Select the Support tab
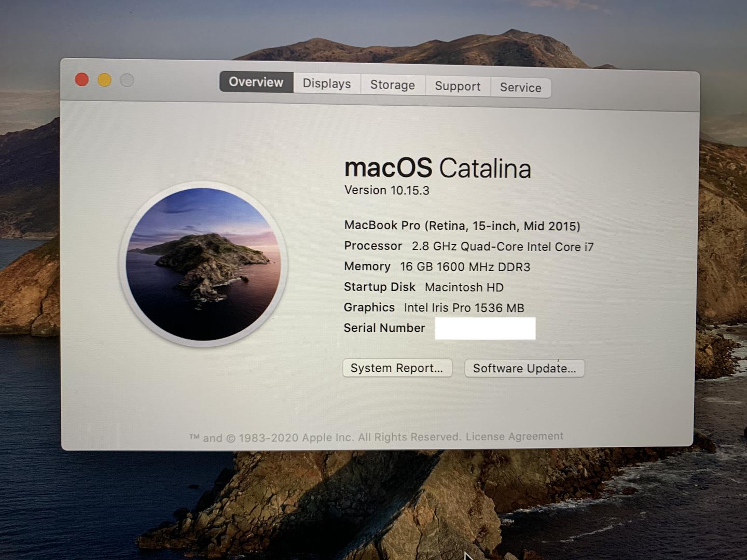The height and width of the screenshot is (560, 747). 458,86
